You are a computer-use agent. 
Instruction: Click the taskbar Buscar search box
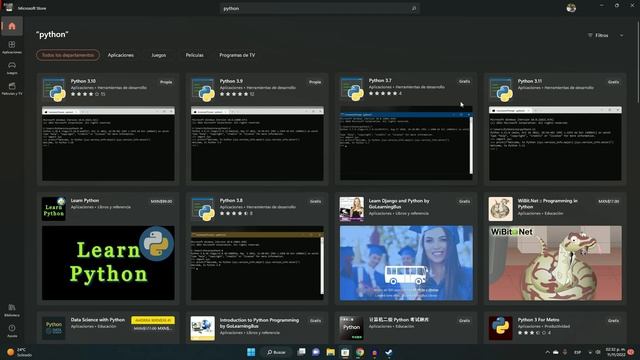pyautogui.click(x=276, y=352)
